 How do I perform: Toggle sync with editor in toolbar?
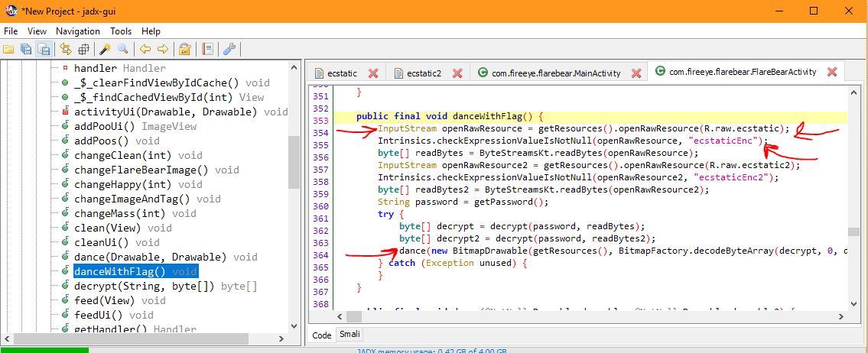coord(65,50)
